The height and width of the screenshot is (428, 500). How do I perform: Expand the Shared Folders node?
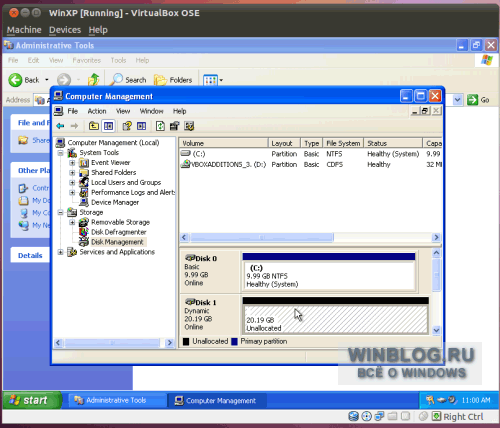72,173
